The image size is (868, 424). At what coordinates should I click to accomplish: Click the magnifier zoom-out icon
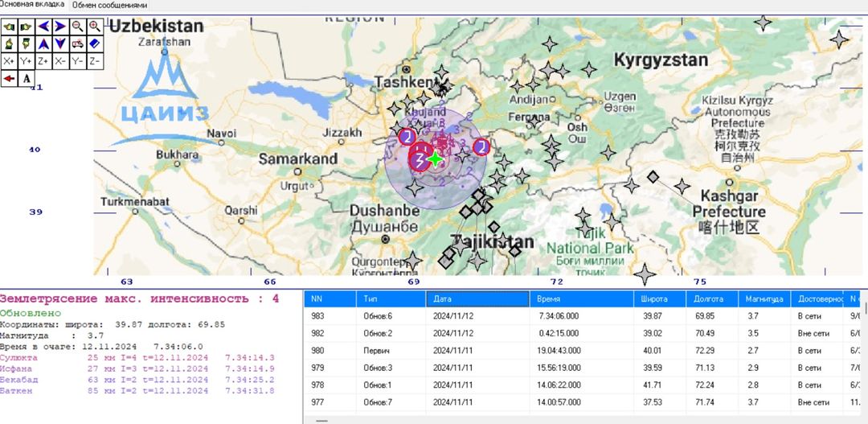[x=77, y=26]
